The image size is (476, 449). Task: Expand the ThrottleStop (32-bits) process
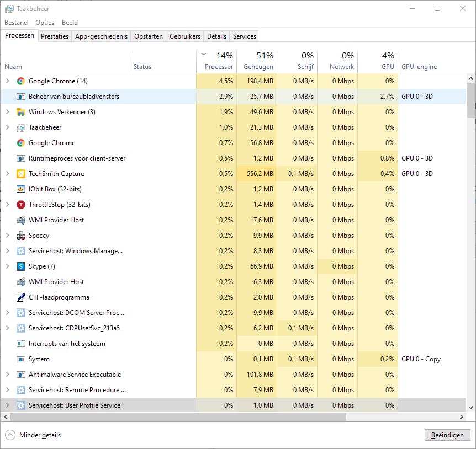(8, 205)
